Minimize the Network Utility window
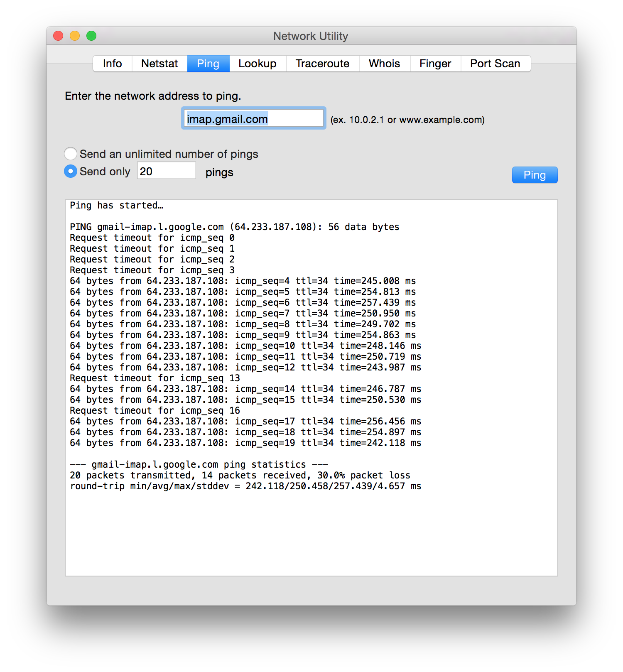Viewport: 623px width, 672px height. pos(75,36)
